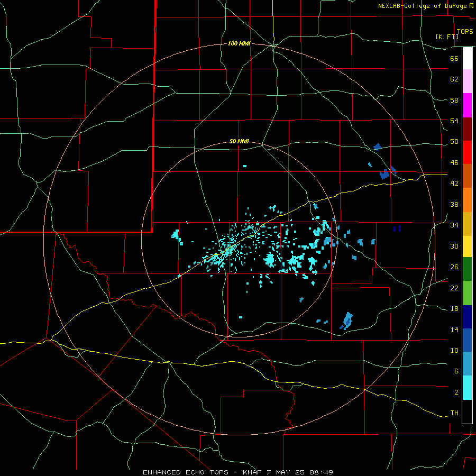Click the '100 NMI' range ring label

click(x=239, y=44)
